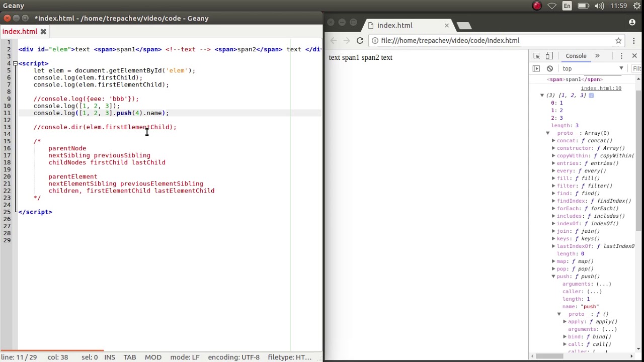Collapse the __proto__: Array(0) node

548,133
